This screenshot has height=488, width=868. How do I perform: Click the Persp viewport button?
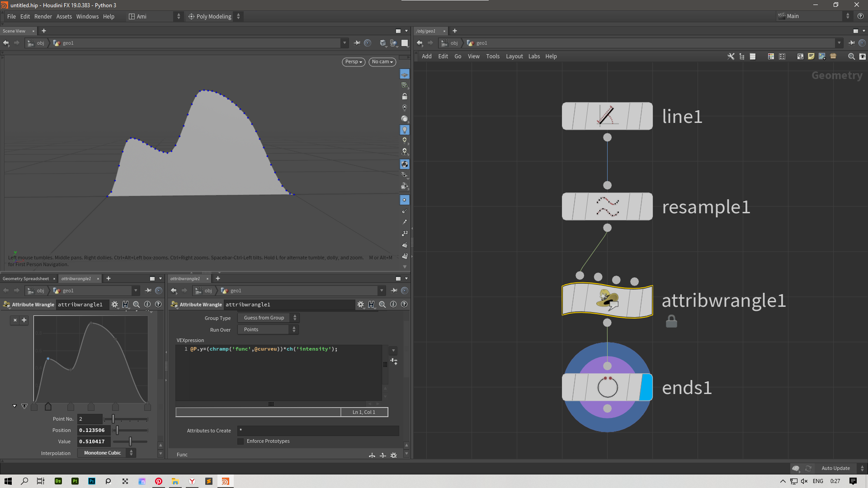354,62
